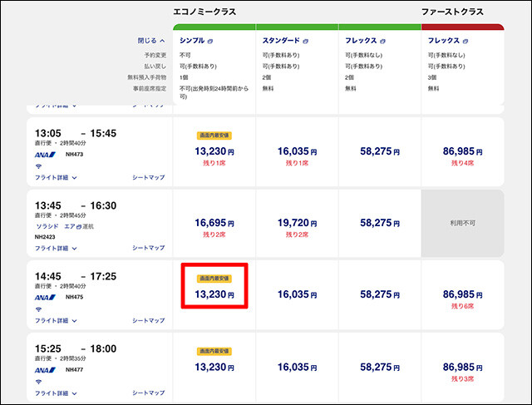Expand フライト詳細 for flight NH477
The image size is (532, 405).
click(x=56, y=393)
